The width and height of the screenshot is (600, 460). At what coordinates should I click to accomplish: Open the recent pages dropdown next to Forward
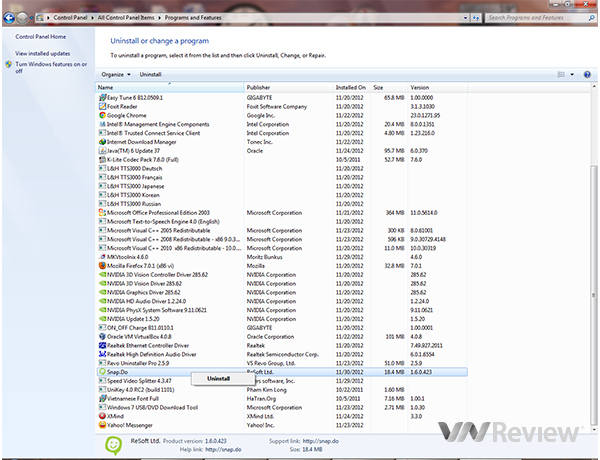(x=31, y=18)
